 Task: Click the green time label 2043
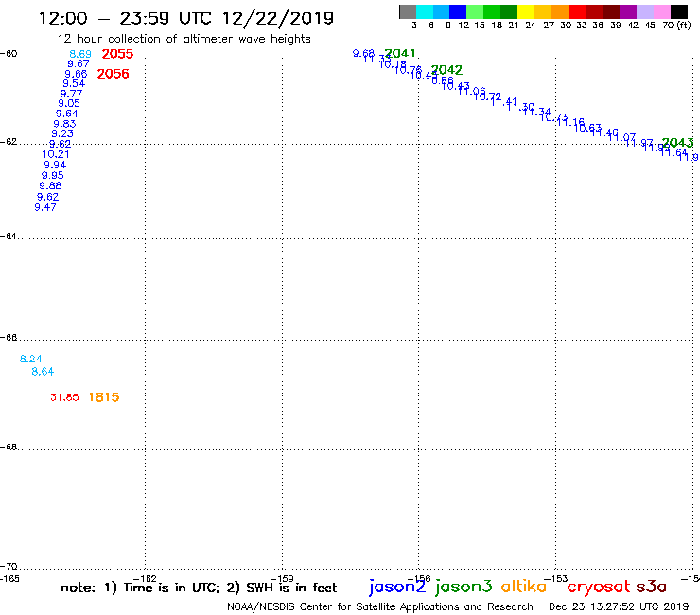pyautogui.click(x=677, y=143)
